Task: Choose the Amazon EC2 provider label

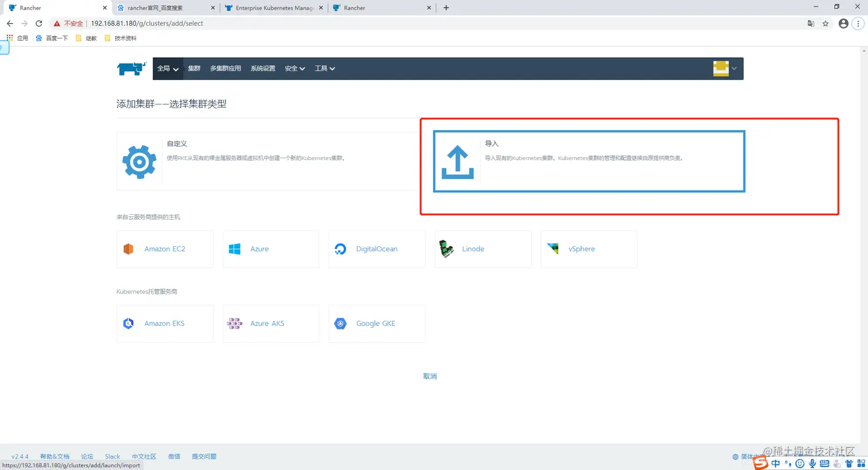Action: 165,249
